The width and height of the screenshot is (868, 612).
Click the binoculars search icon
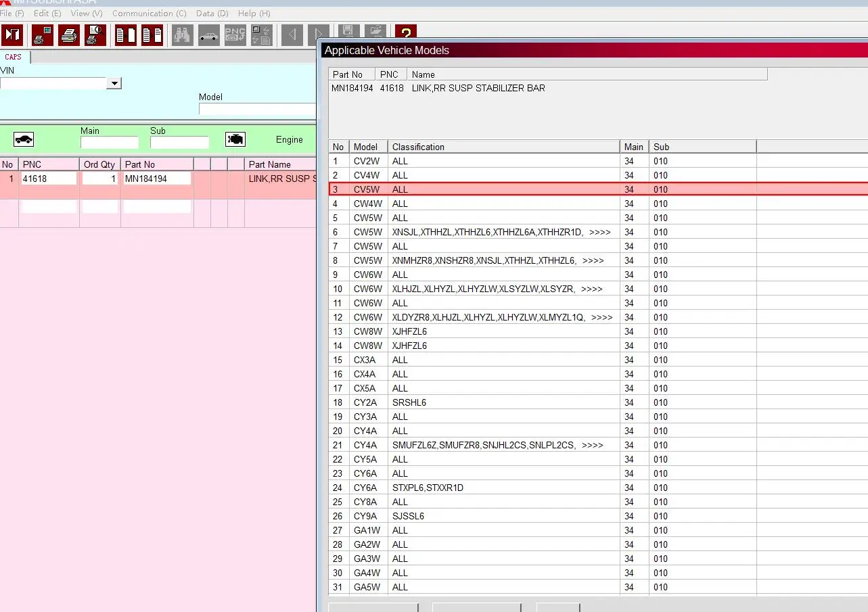pyautogui.click(x=182, y=34)
